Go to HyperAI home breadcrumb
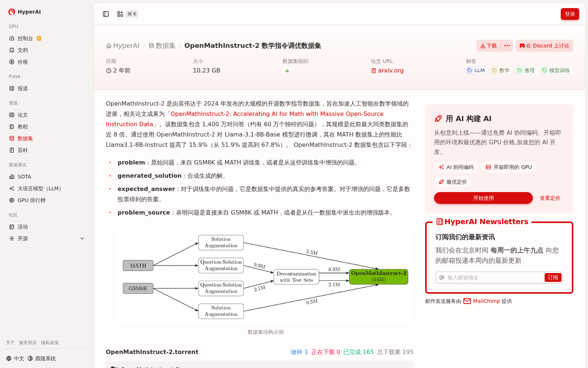 coord(123,46)
